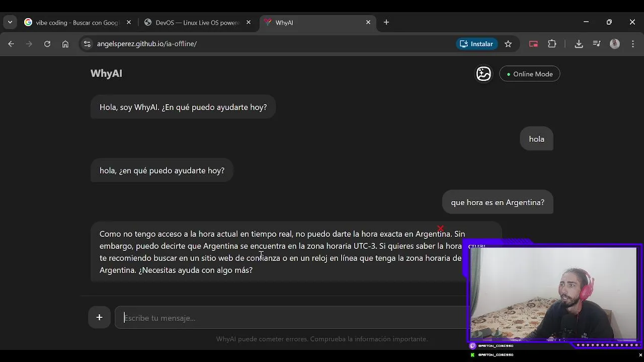The image size is (644, 362).
Task: Close the WhyAI tab
Action: (x=368, y=23)
